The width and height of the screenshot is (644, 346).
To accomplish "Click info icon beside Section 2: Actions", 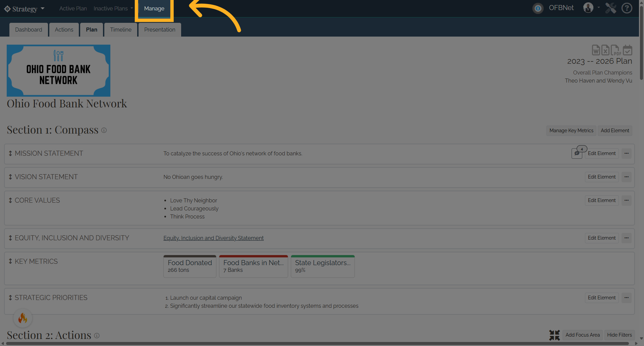I will (97, 336).
